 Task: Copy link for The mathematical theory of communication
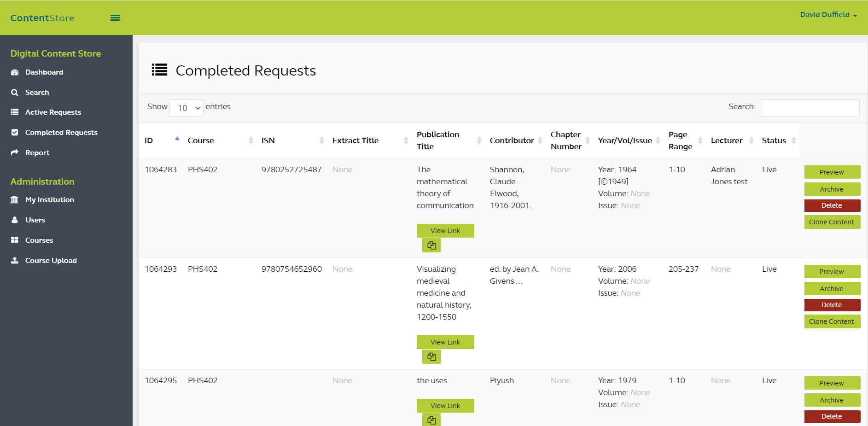point(431,245)
